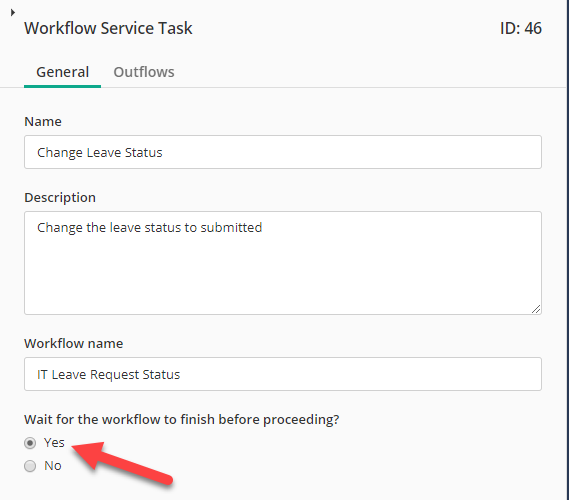
Task: Click the Name field containing Change Leave Status
Action: pos(283,152)
